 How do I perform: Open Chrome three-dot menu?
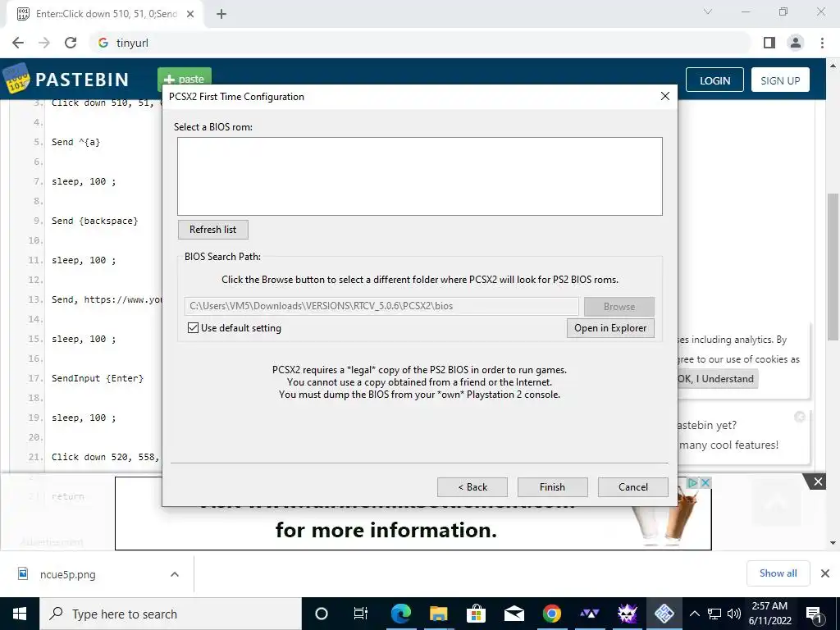822,43
